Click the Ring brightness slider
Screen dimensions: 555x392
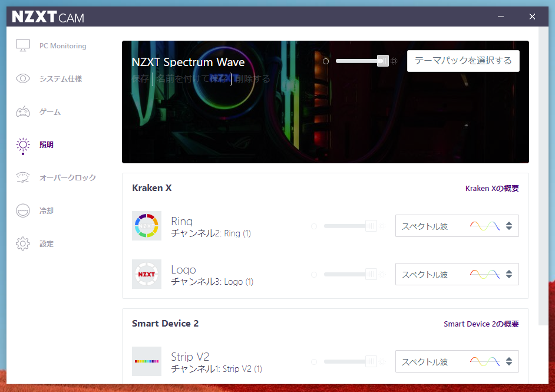point(350,226)
